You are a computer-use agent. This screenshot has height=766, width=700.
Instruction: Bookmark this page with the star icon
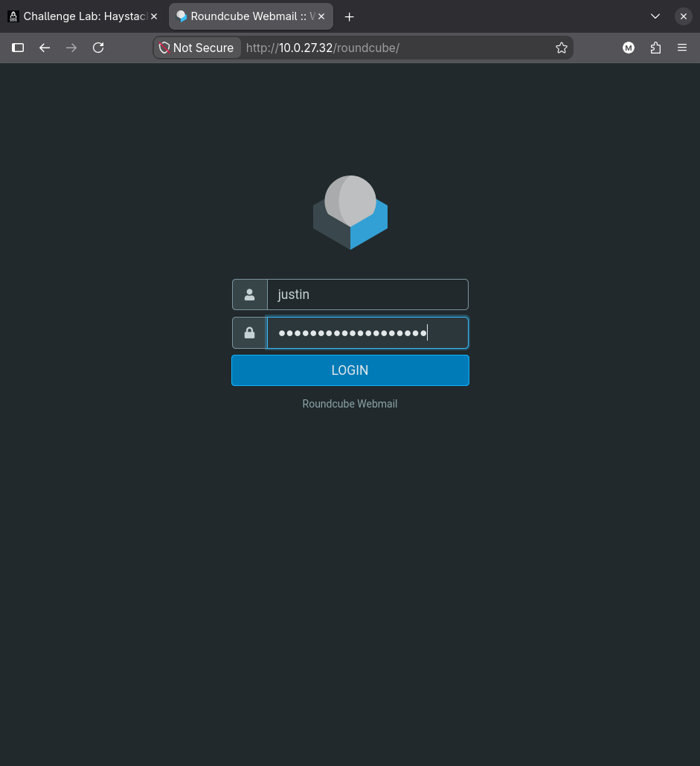pyautogui.click(x=562, y=48)
